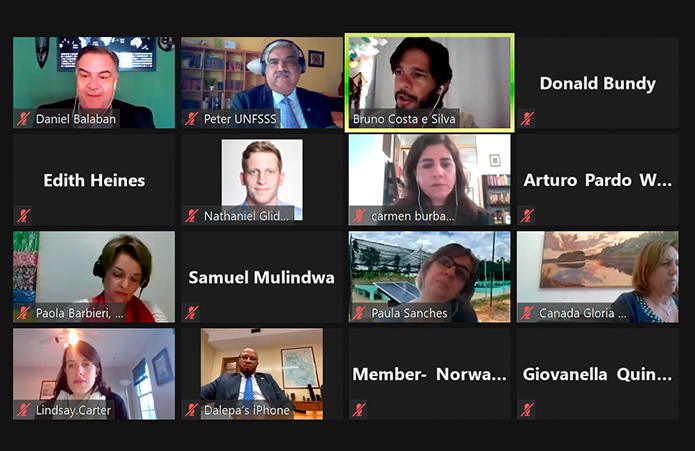Viewport: 695px width, 451px height.
Task: Click Paula Sanches' muted mic icon
Action: click(359, 313)
